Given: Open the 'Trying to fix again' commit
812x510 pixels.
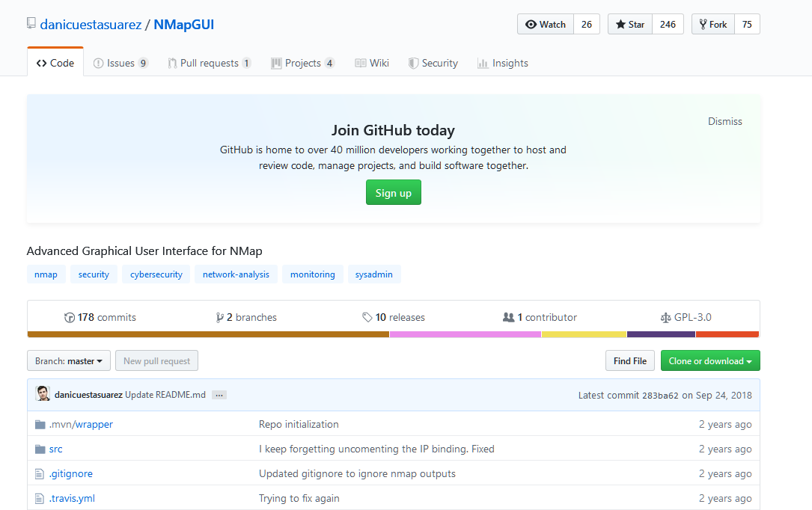Looking at the screenshot, I should point(299,499).
